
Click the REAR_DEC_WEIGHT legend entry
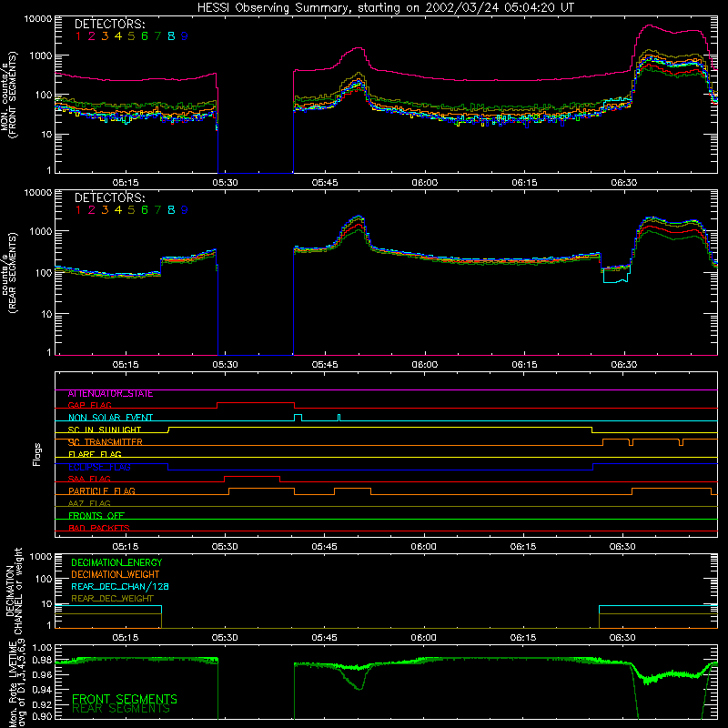point(112,599)
